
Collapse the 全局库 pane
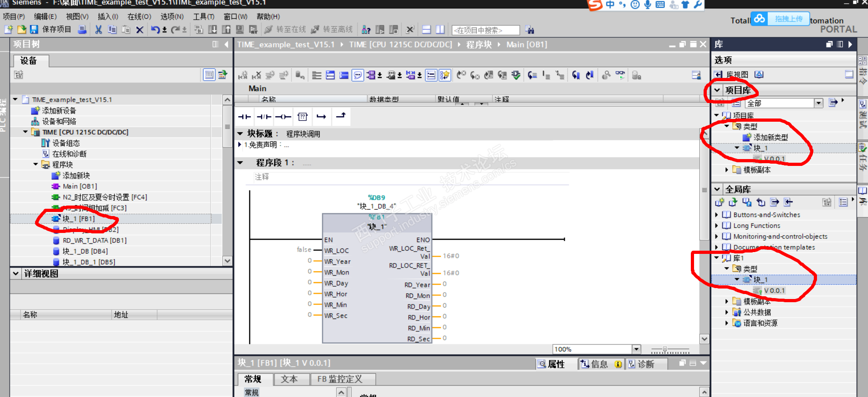coord(717,189)
